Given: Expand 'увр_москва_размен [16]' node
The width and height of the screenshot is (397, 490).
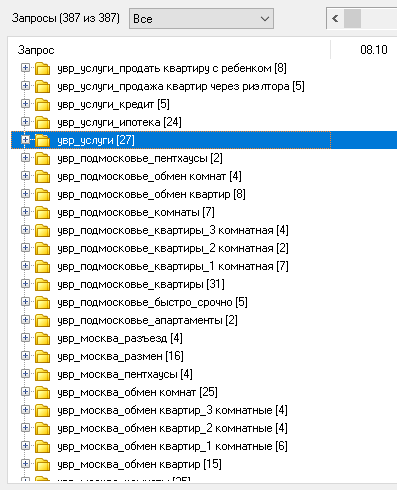Looking at the screenshot, I should pos(25,356).
